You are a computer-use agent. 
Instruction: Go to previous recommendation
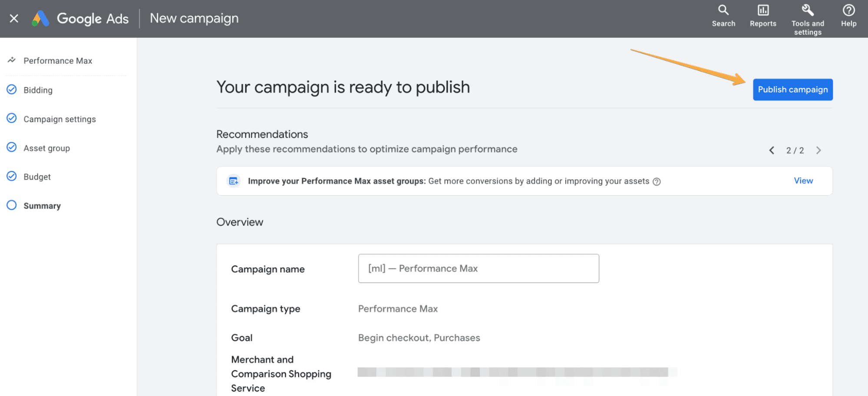coord(772,150)
